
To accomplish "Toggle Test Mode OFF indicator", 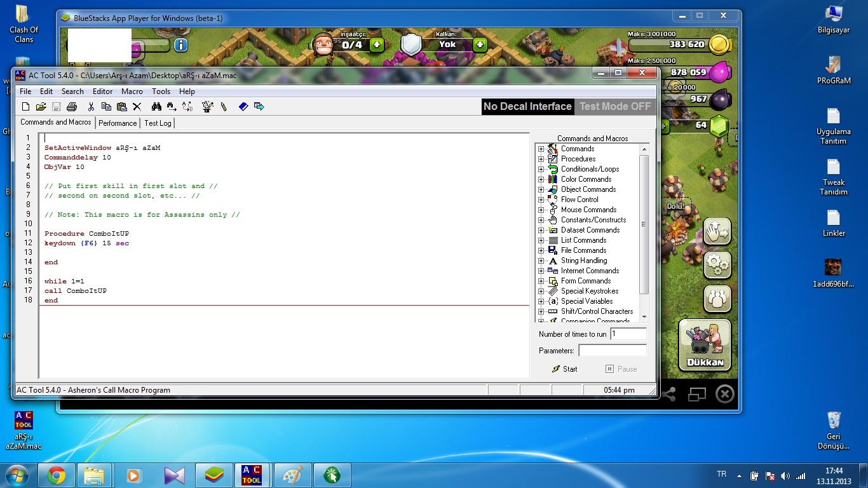I will (615, 107).
